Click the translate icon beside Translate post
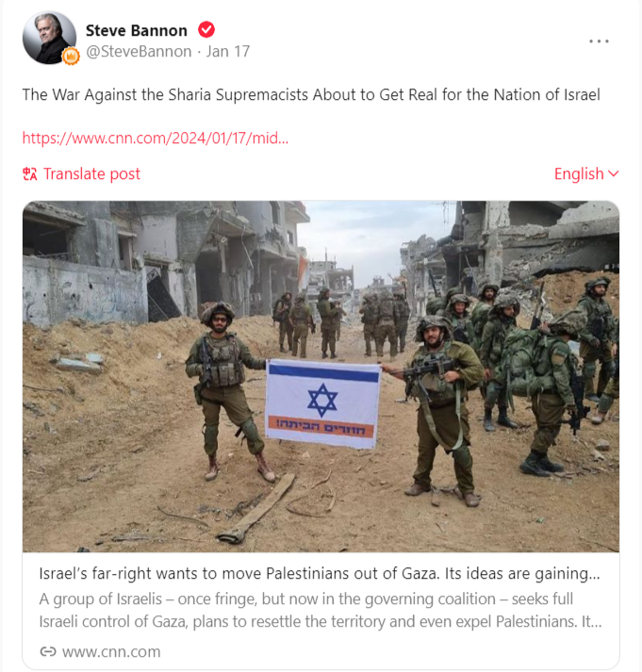This screenshot has width=642, height=672. pyautogui.click(x=30, y=174)
